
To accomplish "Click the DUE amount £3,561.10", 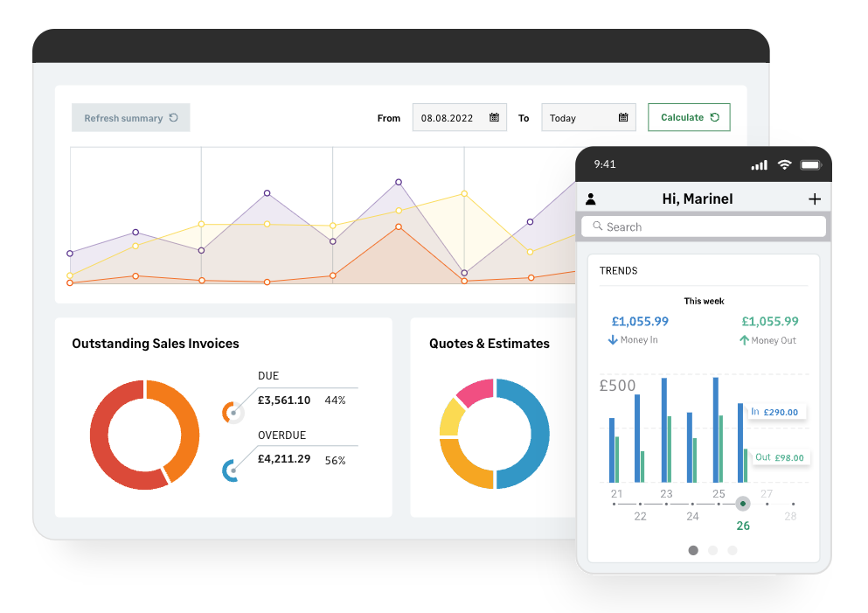I will coord(284,400).
